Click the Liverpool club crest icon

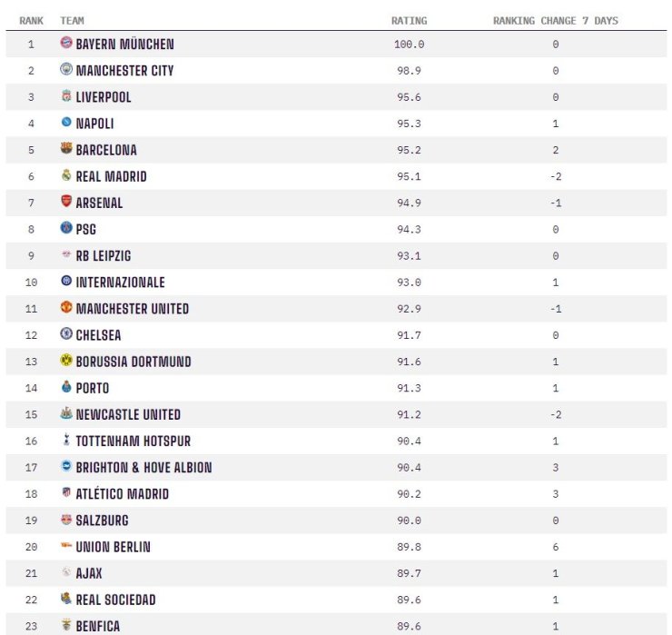(66, 95)
